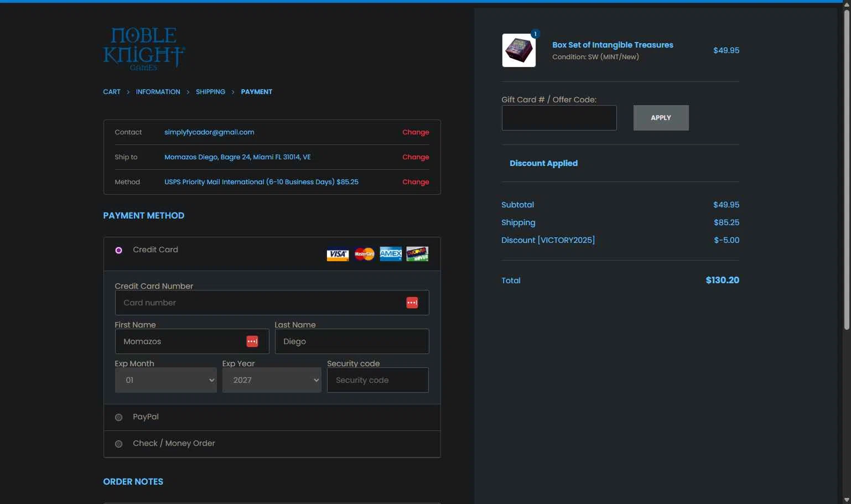
Task: Change the contact email
Action: coord(416,132)
